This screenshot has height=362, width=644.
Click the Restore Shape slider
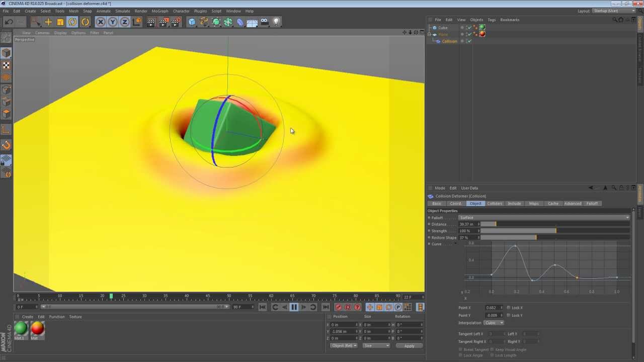click(555, 238)
